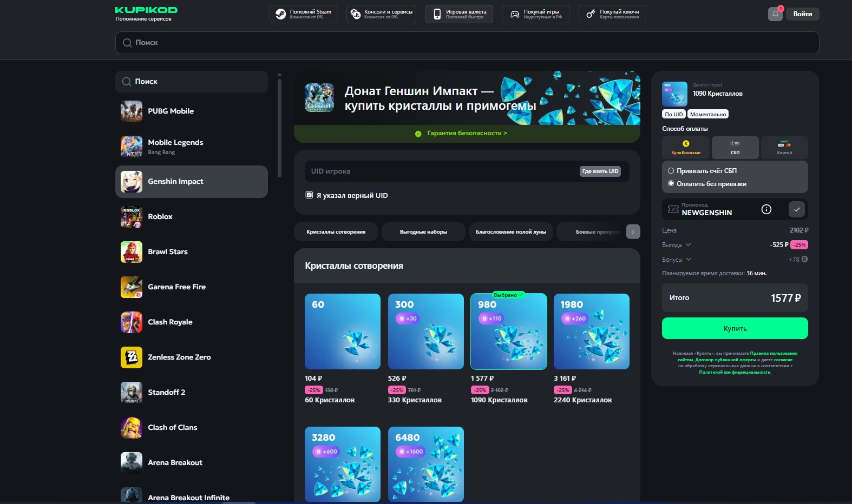Screen dimensions: 852x504
Task: Open 'Покупай игры' header menu
Action: [x=536, y=14]
